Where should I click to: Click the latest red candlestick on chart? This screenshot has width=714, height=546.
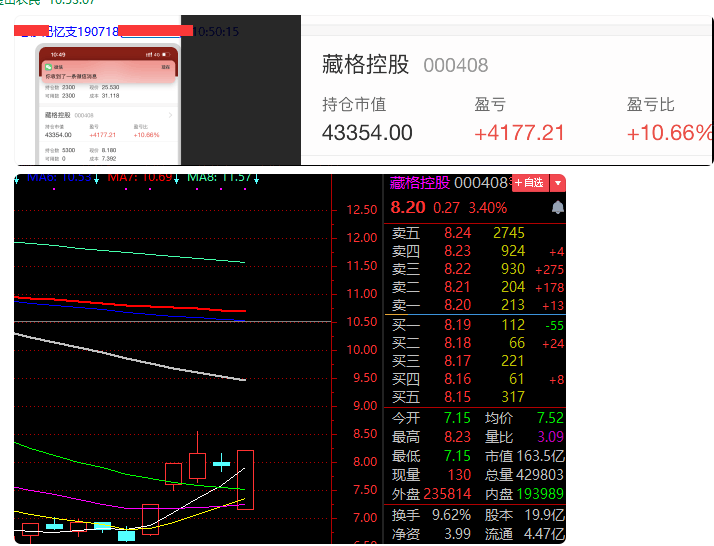(245, 480)
